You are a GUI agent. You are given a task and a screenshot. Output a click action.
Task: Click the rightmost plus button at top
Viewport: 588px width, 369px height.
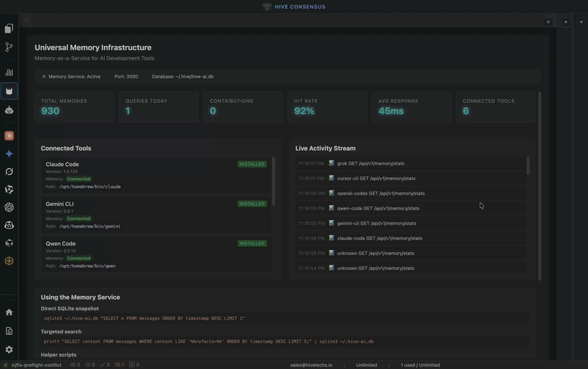pos(581,22)
